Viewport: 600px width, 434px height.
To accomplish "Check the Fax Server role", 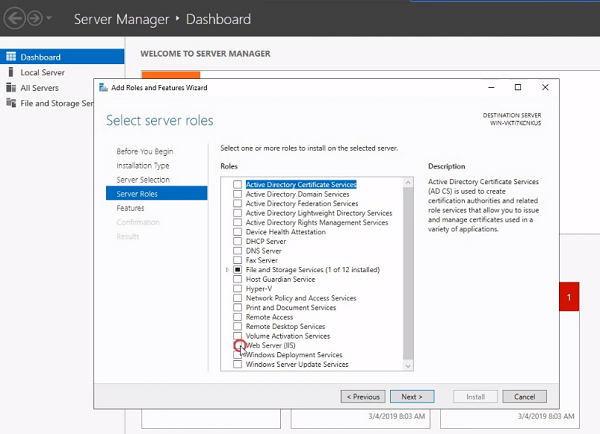I will click(237, 260).
